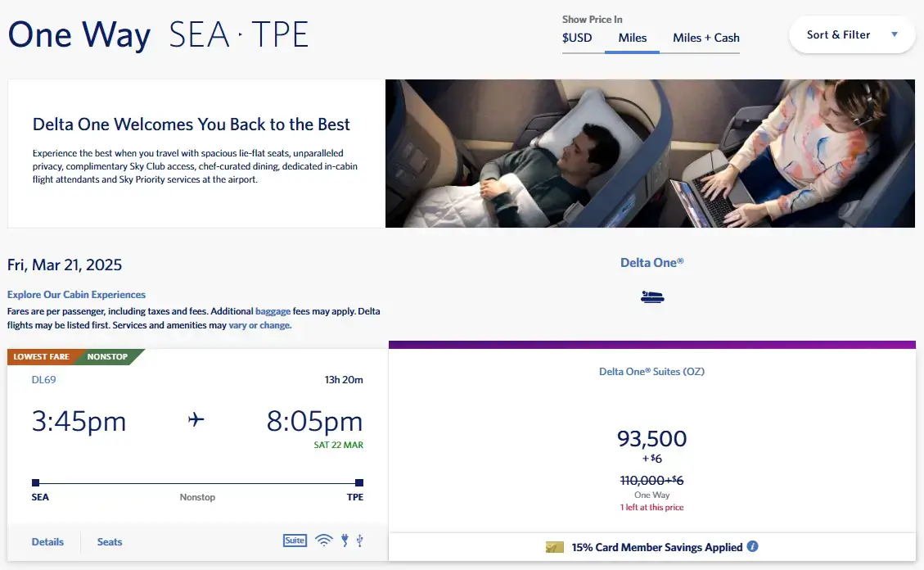View Seats for flight DL69
Image resolution: width=924 pixels, height=570 pixels.
click(110, 541)
